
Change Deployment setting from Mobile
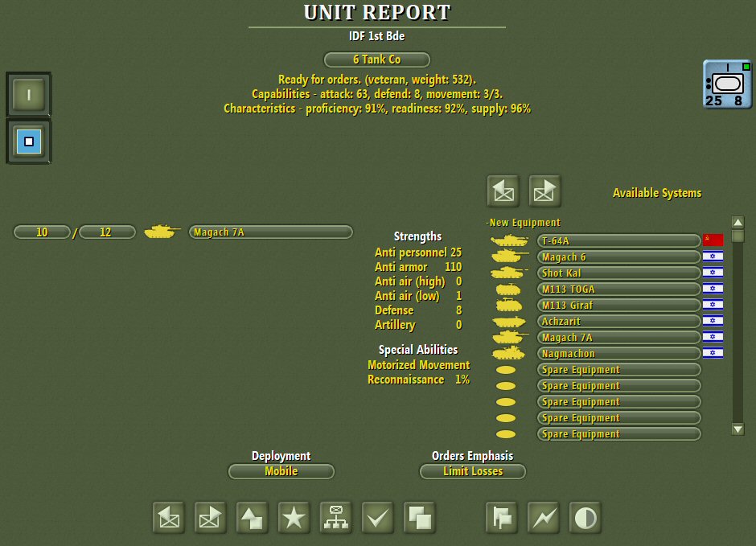coord(281,471)
